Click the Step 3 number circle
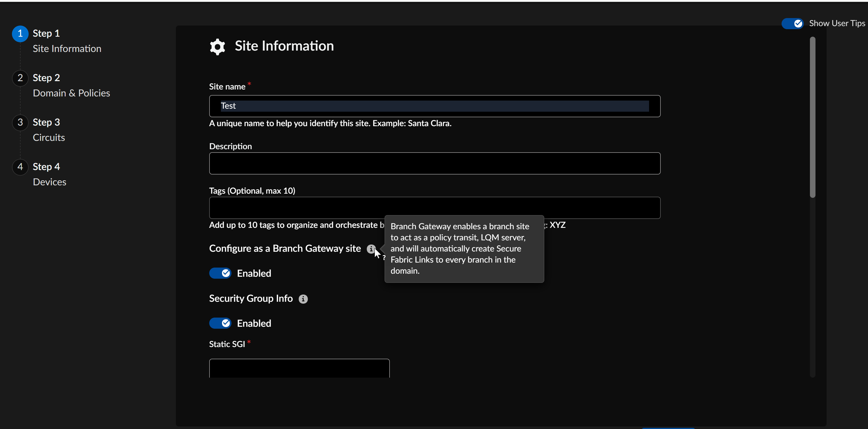Viewport: 868px width, 429px height. click(20, 122)
